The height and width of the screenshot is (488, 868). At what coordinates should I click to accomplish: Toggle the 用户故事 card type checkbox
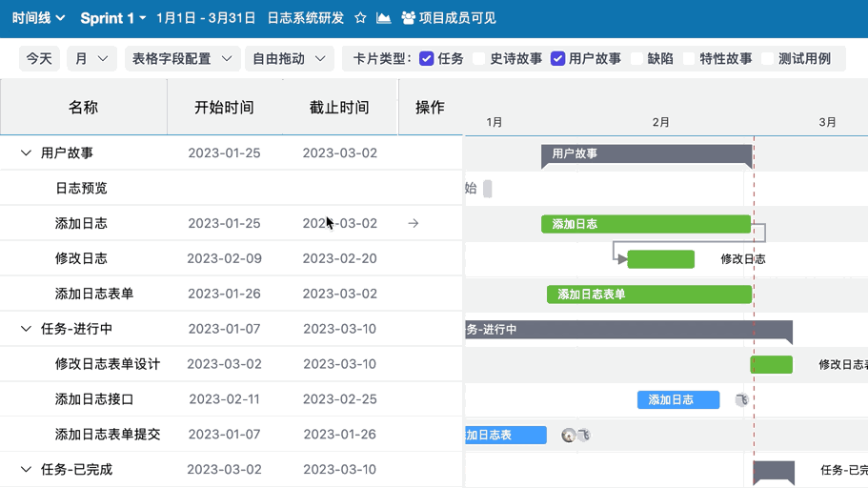pyautogui.click(x=557, y=59)
